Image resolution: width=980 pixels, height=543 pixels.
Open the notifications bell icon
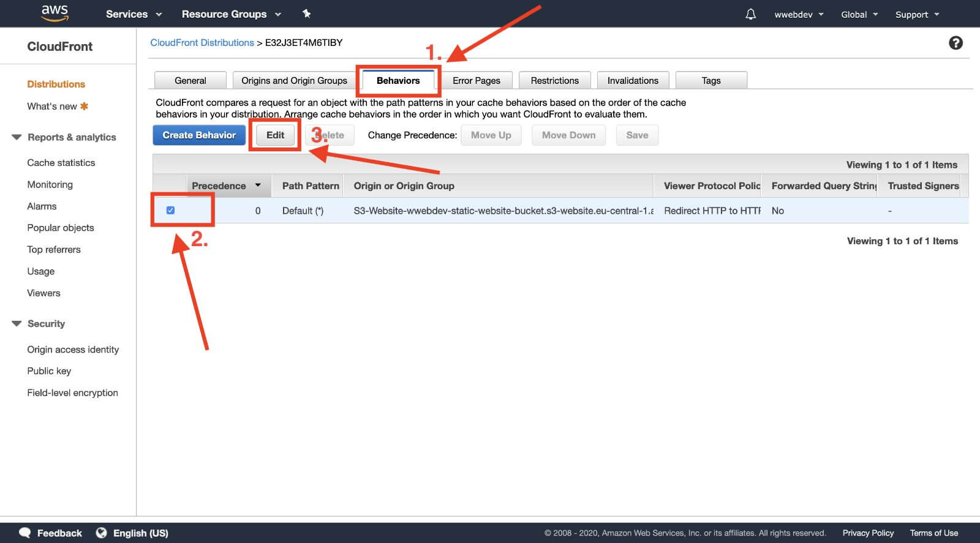pos(750,14)
